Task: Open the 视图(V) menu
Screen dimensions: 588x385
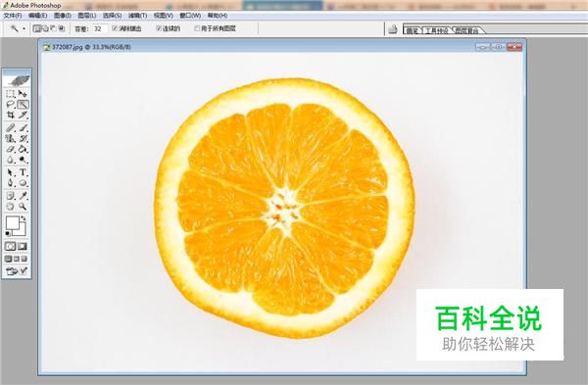Action: (x=163, y=16)
